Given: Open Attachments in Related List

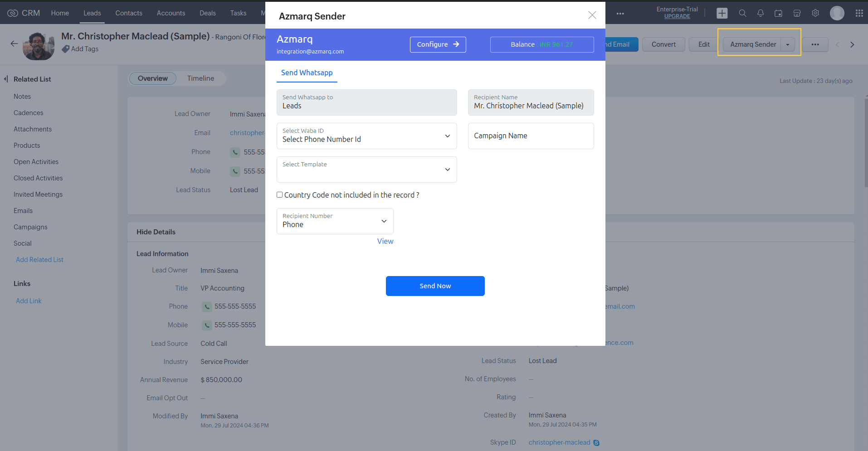Looking at the screenshot, I should pos(33,129).
